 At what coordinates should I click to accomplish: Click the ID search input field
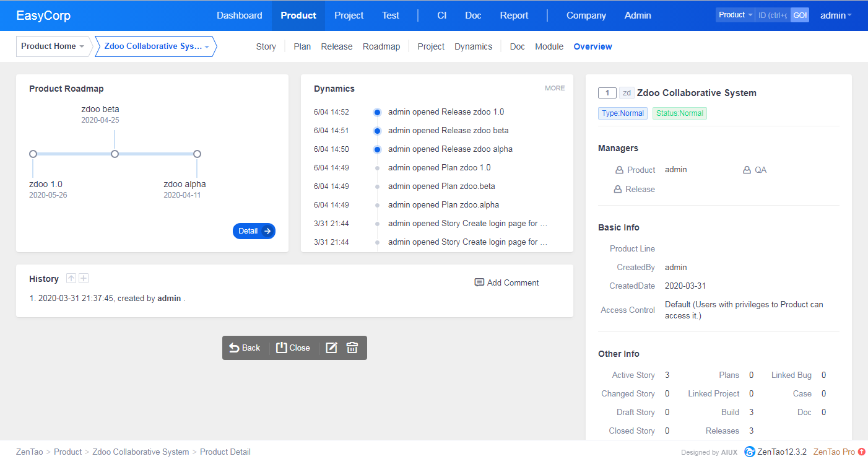point(773,15)
